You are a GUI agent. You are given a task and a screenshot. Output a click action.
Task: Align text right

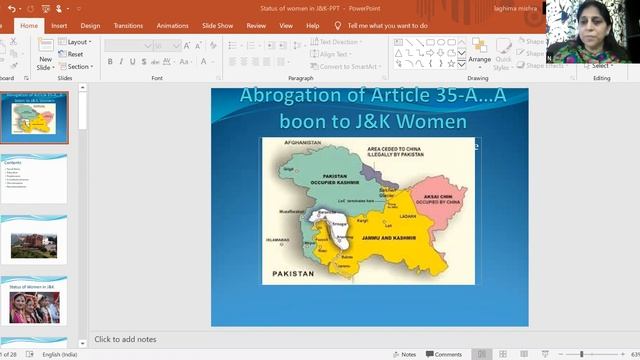coord(256,62)
